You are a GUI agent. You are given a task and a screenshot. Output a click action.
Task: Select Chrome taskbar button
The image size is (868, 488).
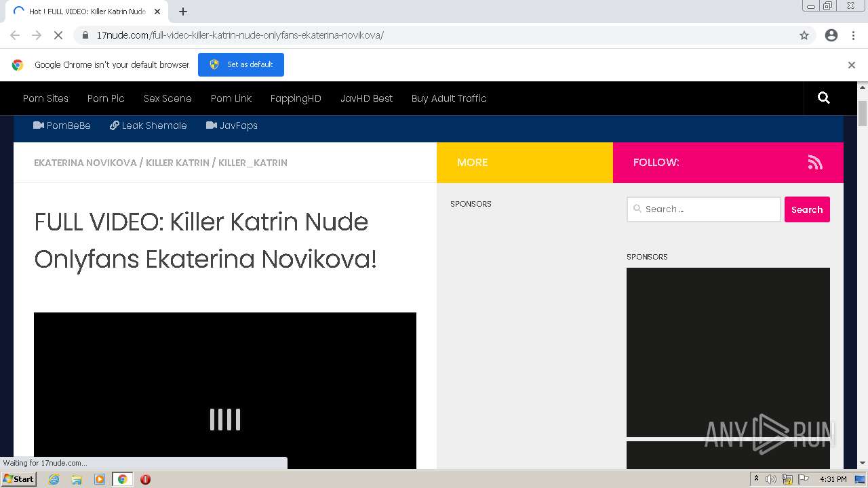[x=122, y=479]
